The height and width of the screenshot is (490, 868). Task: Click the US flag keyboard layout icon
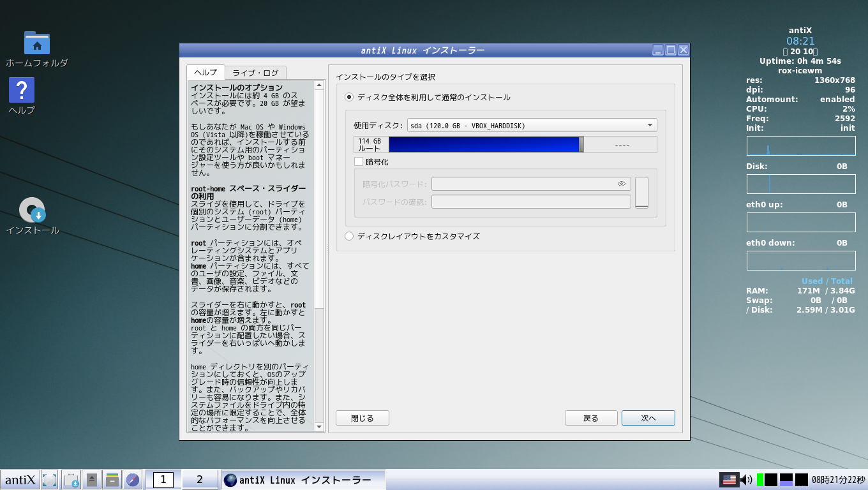729,480
